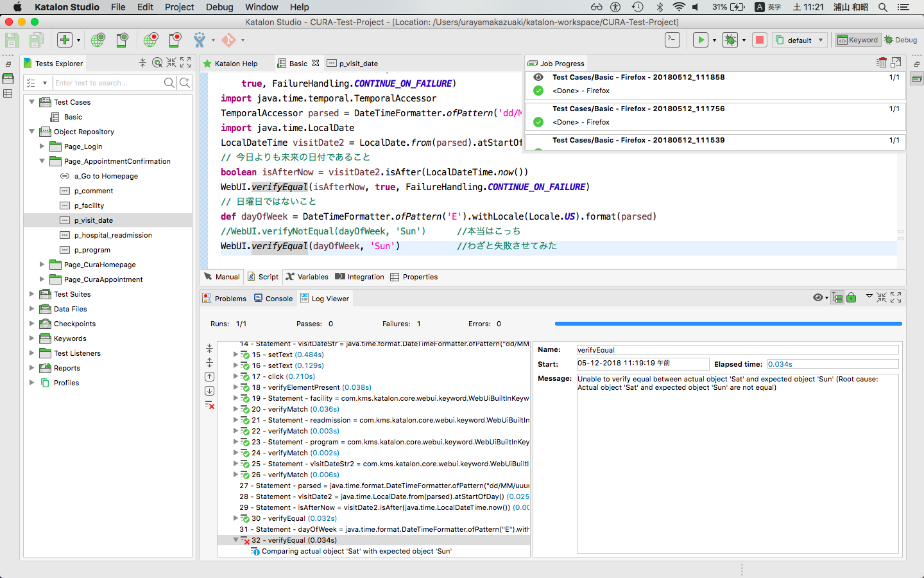Open the default execution profile dropdown
This screenshot has width=924, height=578.
(800, 40)
